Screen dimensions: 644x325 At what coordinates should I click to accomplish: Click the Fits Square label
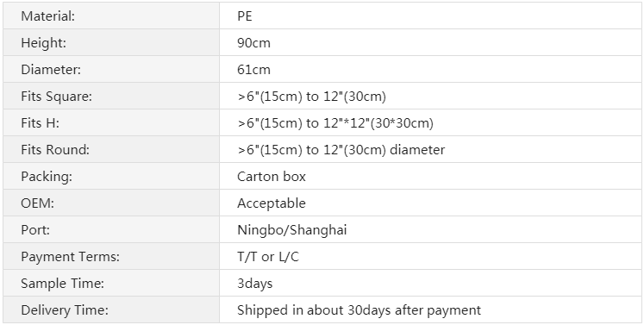pos(57,97)
